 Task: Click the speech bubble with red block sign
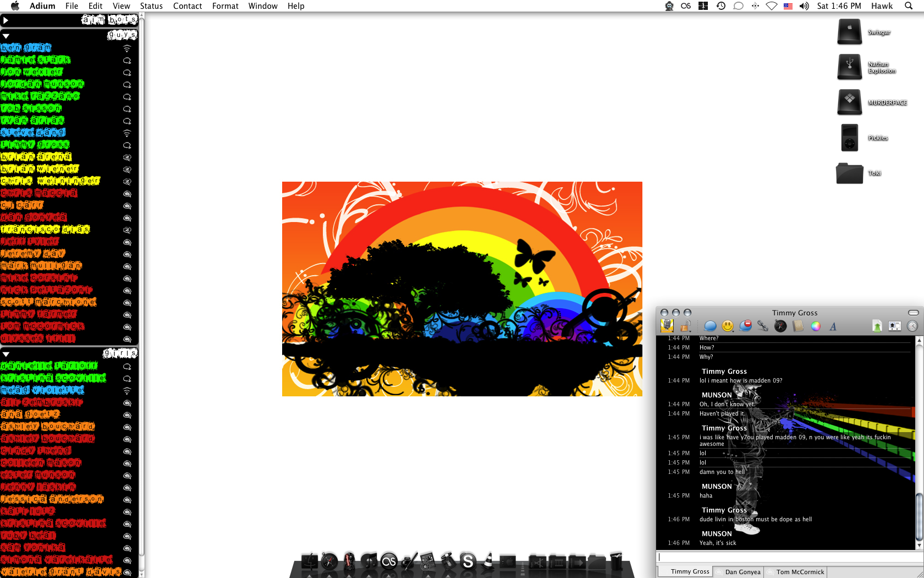click(x=745, y=326)
